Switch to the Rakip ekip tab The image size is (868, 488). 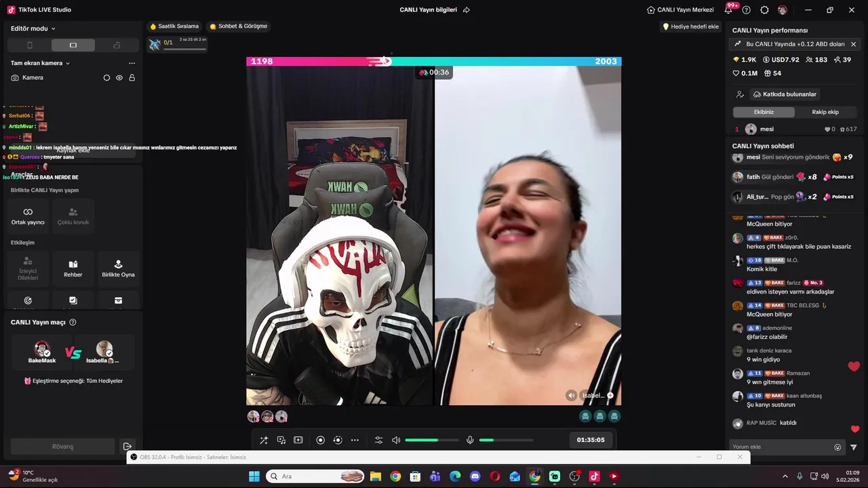point(825,112)
